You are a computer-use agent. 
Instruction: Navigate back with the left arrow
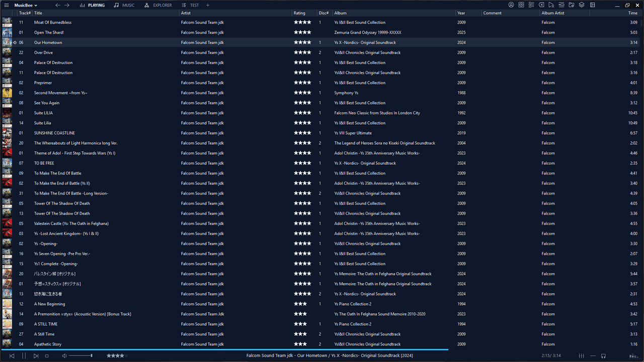click(58, 5)
